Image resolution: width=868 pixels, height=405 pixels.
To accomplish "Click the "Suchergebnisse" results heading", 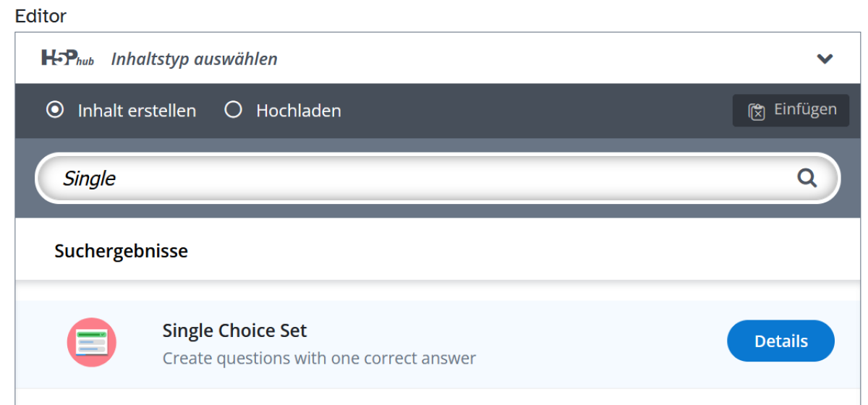I will click(121, 251).
